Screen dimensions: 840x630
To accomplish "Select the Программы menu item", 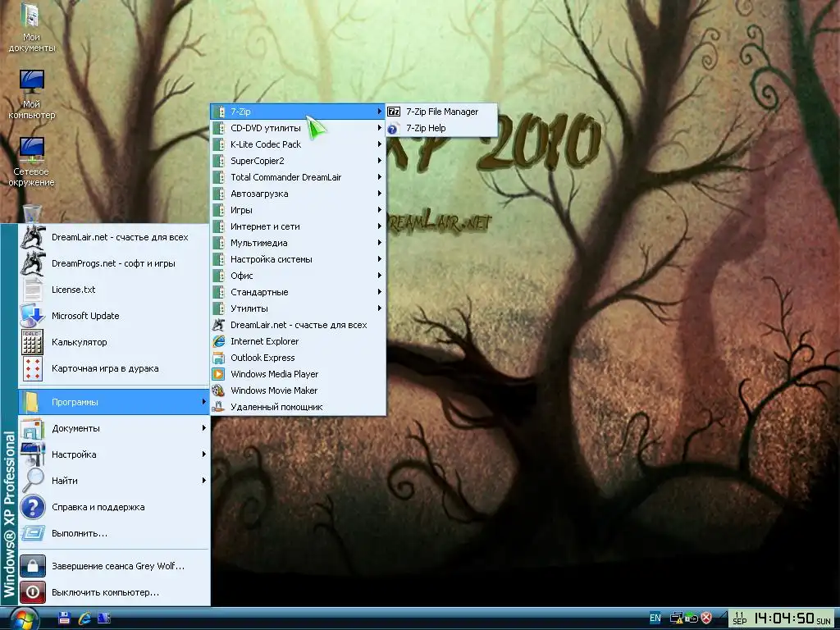I will [113, 402].
